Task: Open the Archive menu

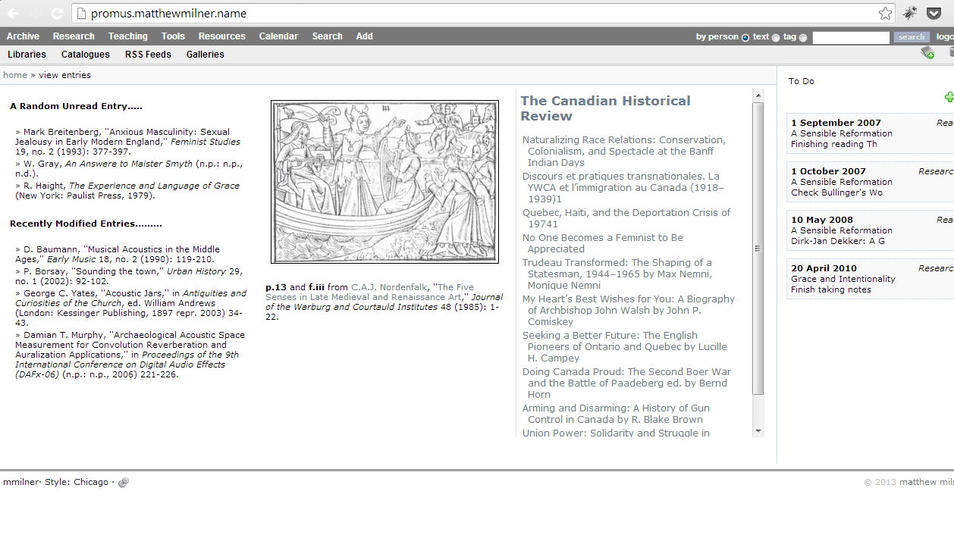Action: click(x=23, y=36)
